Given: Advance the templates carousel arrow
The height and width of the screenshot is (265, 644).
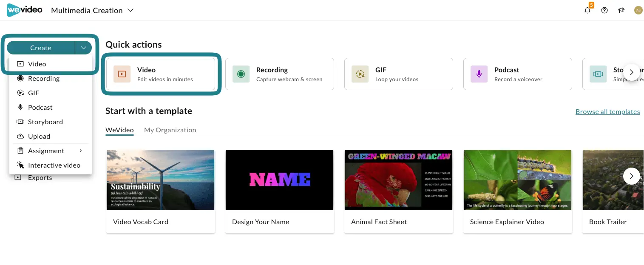Looking at the screenshot, I should pos(632,176).
